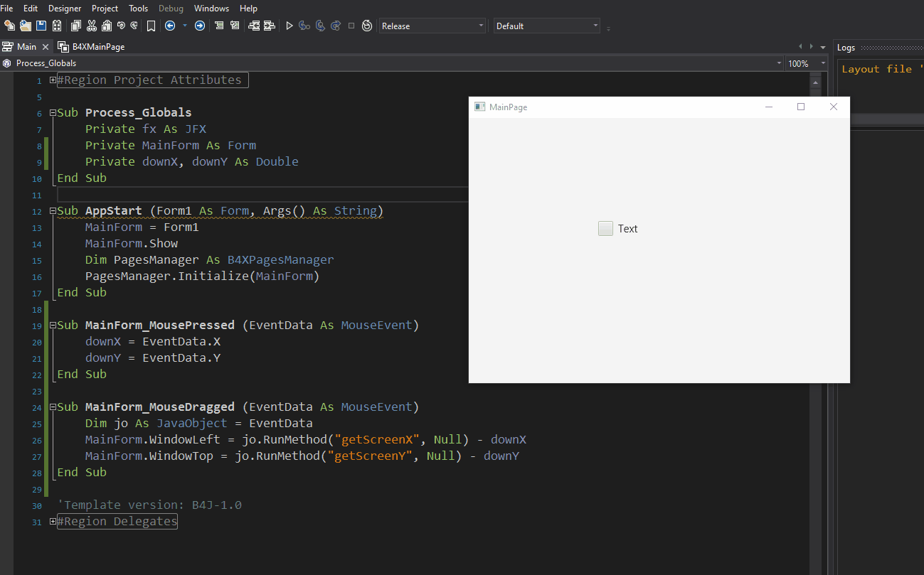This screenshot has height=575, width=924.
Task: Stop the running application
Action: (351, 26)
